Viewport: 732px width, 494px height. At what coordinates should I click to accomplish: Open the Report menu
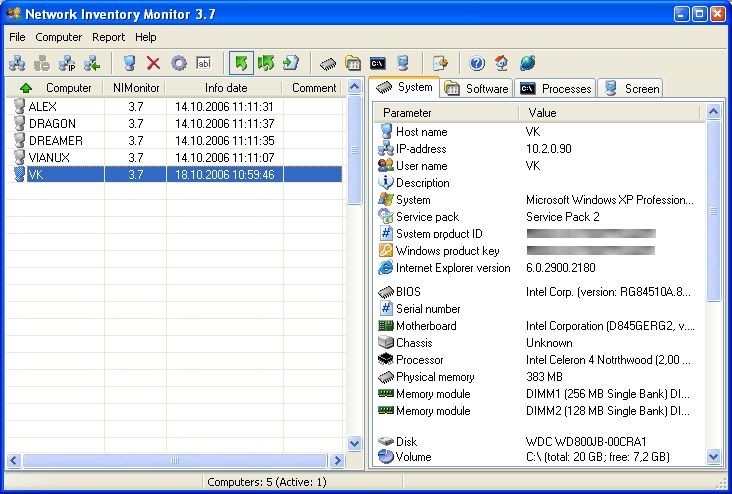click(108, 37)
